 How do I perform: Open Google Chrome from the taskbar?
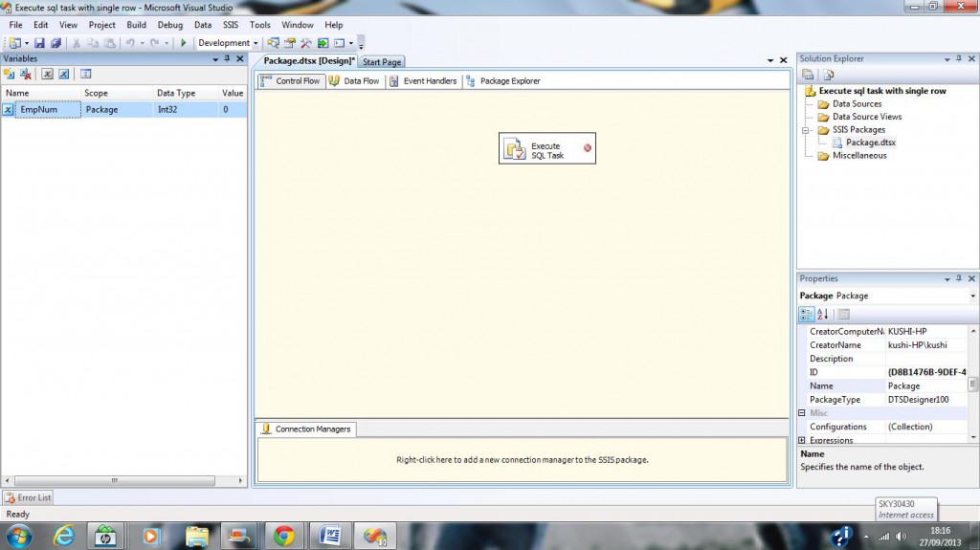click(x=283, y=536)
